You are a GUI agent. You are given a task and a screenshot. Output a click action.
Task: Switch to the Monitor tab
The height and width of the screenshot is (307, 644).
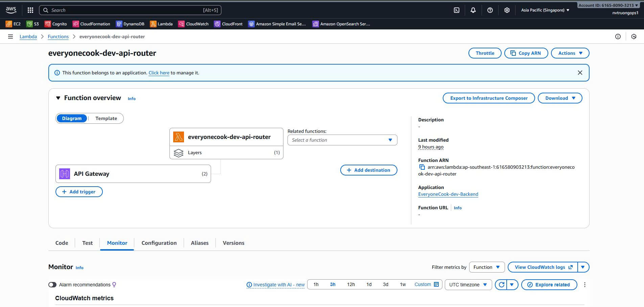[117, 243]
